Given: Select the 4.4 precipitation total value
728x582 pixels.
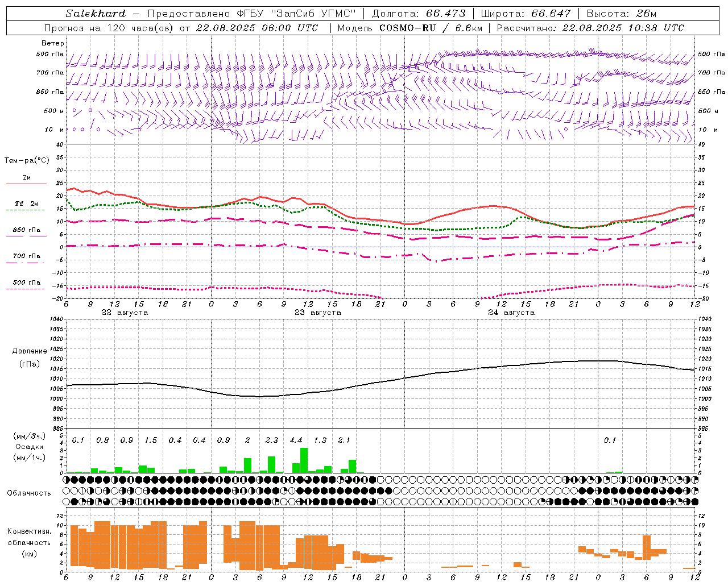Looking at the screenshot, I should point(296,440).
